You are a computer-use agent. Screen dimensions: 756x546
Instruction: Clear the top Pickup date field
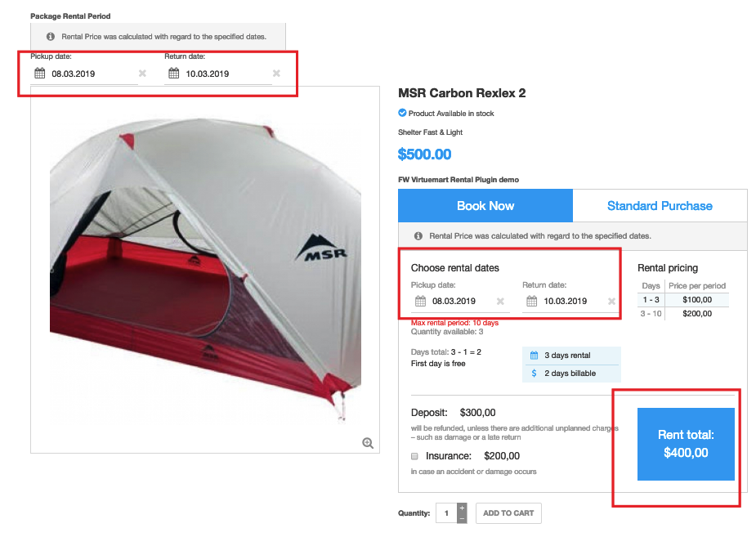pos(142,74)
